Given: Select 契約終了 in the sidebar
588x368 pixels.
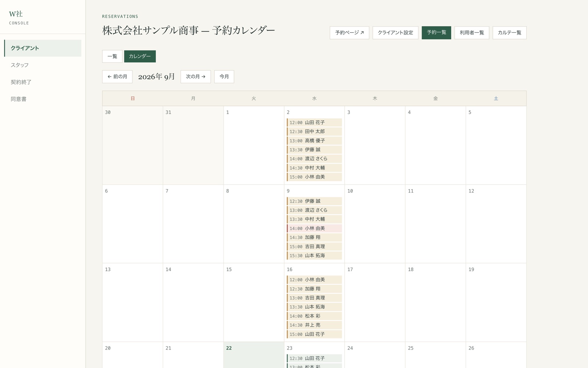Looking at the screenshot, I should pyautogui.click(x=43, y=82).
